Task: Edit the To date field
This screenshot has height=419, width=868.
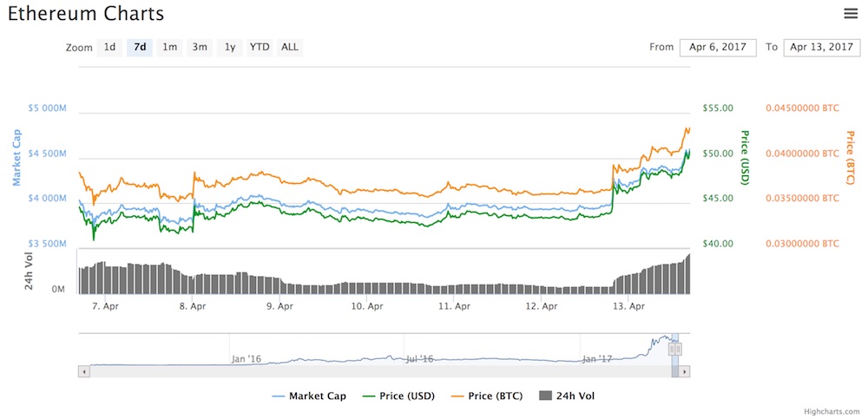Action: (821, 48)
